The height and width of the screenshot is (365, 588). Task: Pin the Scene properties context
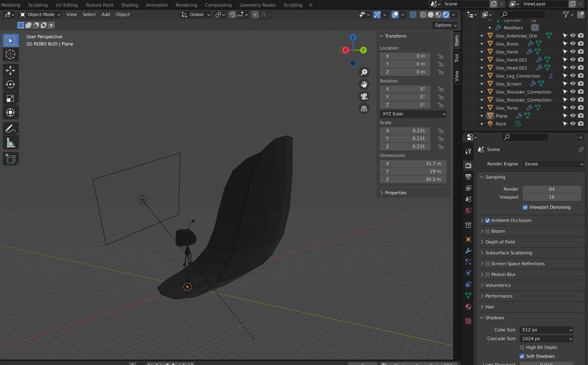coord(581,149)
